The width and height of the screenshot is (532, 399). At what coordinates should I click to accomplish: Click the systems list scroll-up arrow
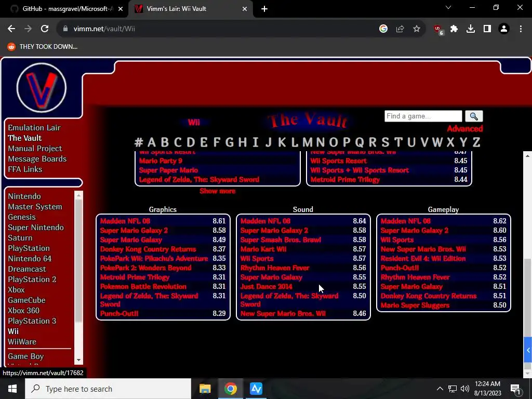79,195
